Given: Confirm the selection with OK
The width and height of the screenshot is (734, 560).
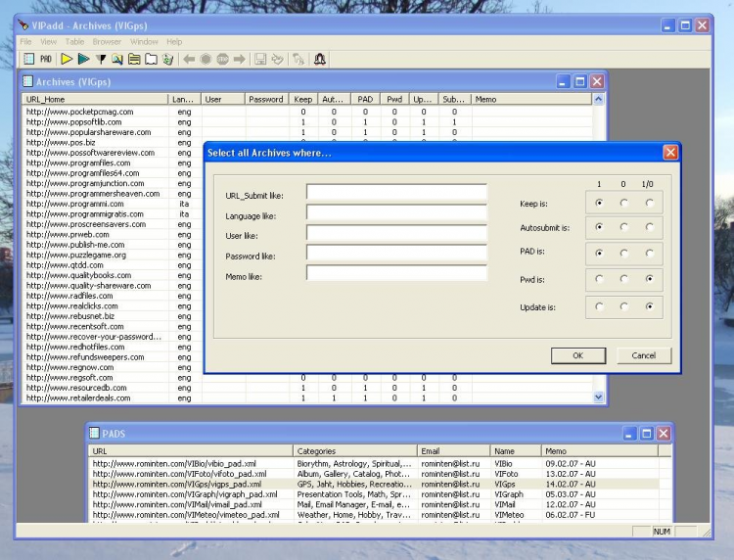Looking at the screenshot, I should tap(578, 355).
